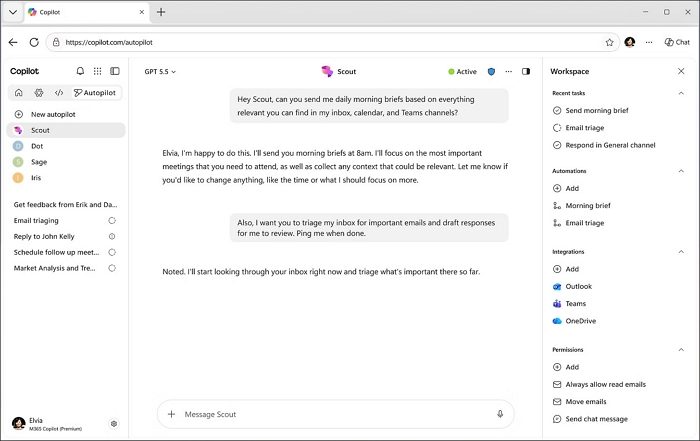Open a new browser tab
The height and width of the screenshot is (441, 700).
point(161,12)
